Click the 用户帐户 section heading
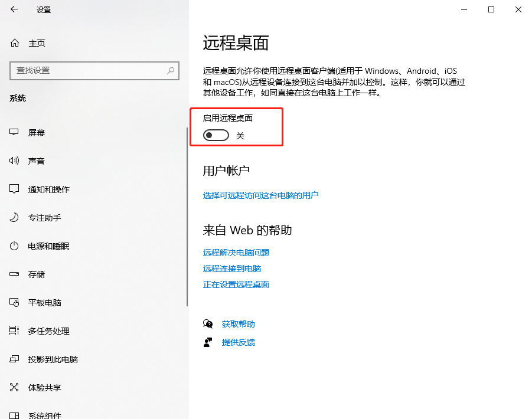The image size is (532, 419). [226, 171]
